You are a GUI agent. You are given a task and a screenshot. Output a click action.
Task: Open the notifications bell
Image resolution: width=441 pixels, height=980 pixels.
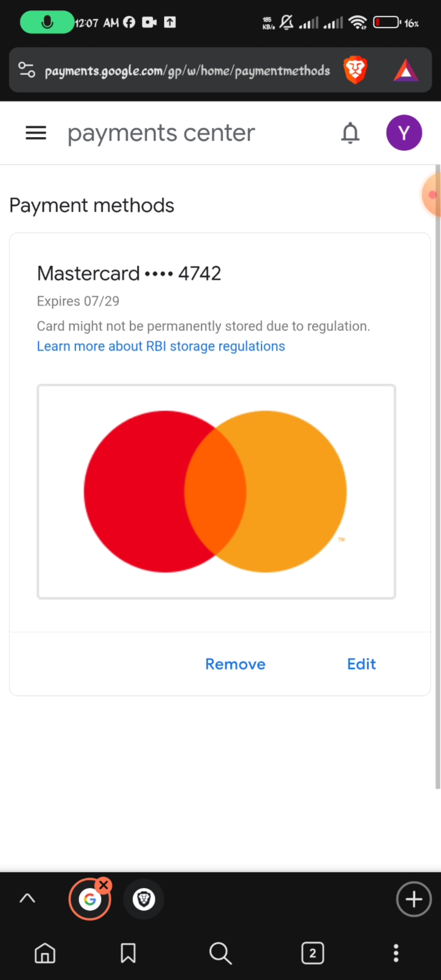point(350,133)
